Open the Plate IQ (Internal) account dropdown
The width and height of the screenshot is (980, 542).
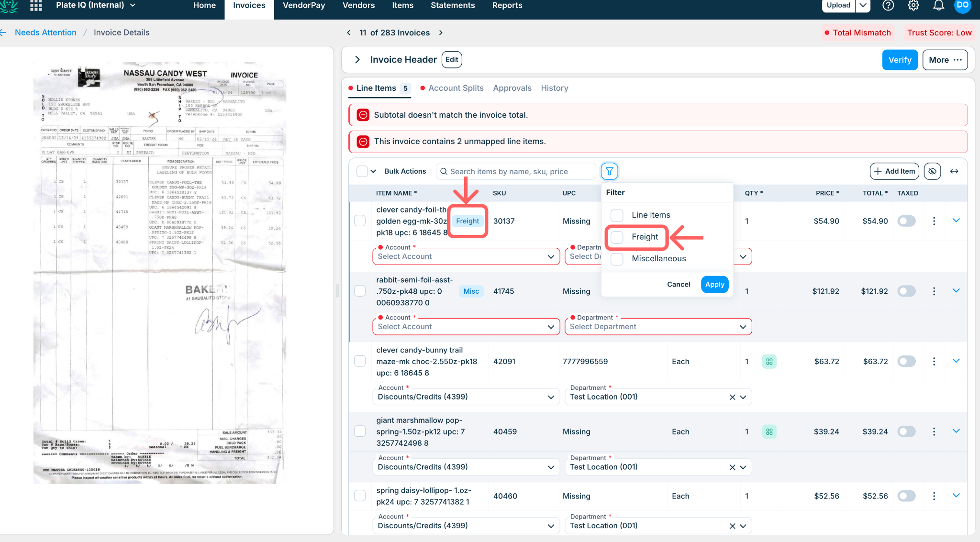pos(96,5)
